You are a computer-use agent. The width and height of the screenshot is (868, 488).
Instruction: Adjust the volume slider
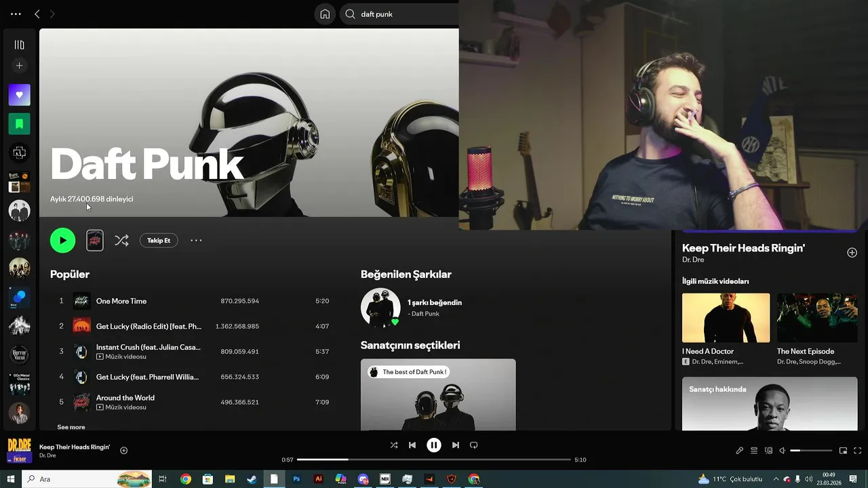[x=811, y=450]
